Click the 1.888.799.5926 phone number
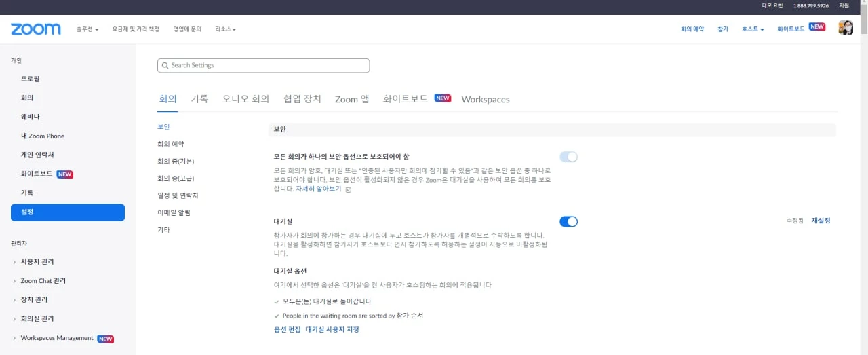The image size is (868, 355). 811,5
